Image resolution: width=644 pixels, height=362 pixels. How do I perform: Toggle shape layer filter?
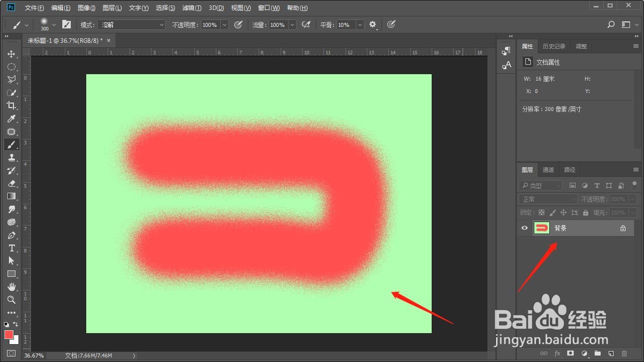[609, 185]
